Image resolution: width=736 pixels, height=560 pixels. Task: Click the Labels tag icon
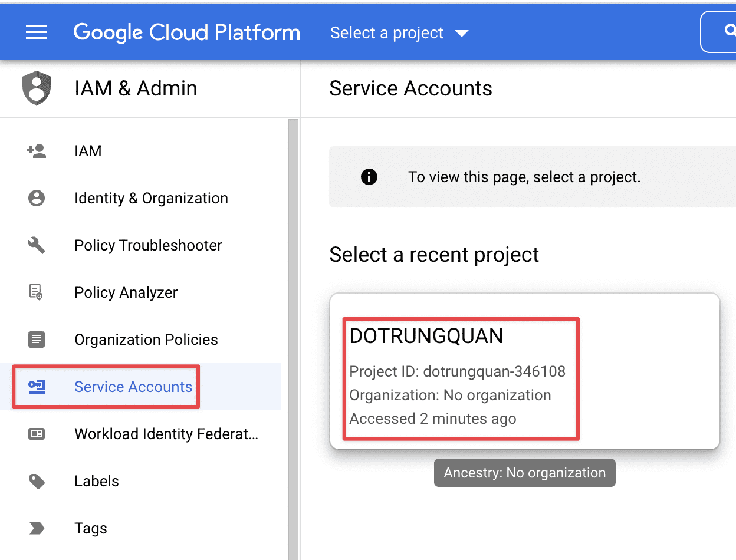click(x=37, y=481)
